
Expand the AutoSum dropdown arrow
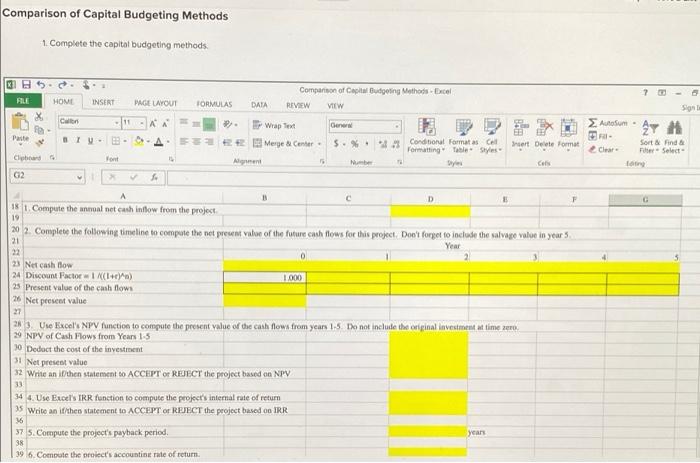point(633,122)
